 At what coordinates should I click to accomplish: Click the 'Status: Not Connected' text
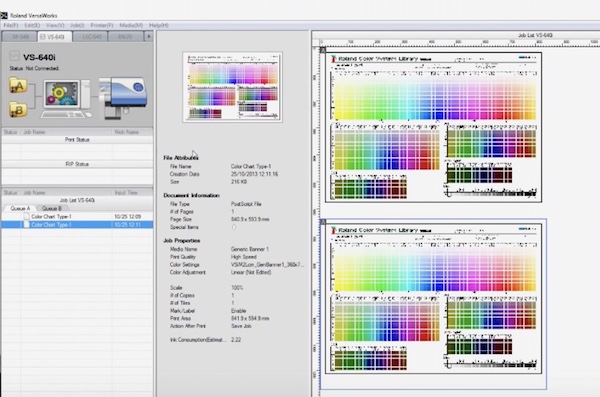34,68
